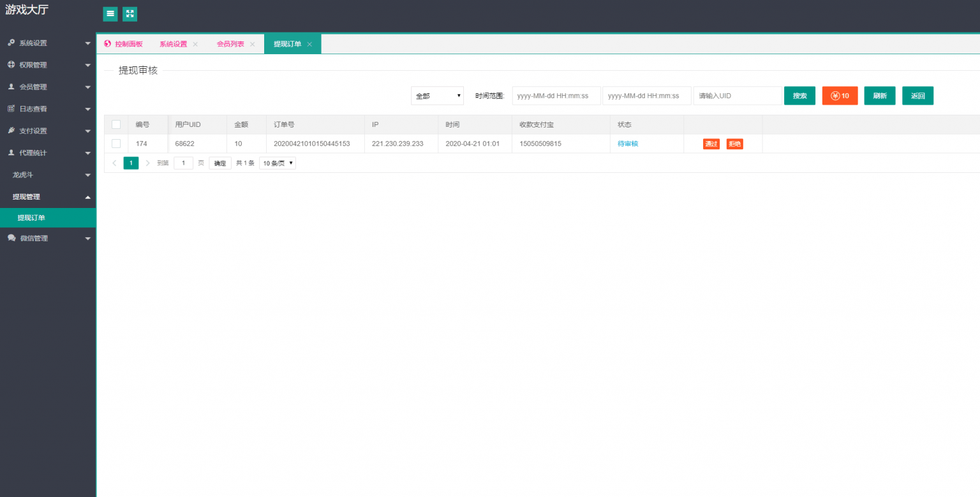Click the globe icon on 控制面板 tab
The height and width of the screenshot is (497, 980).
click(107, 44)
